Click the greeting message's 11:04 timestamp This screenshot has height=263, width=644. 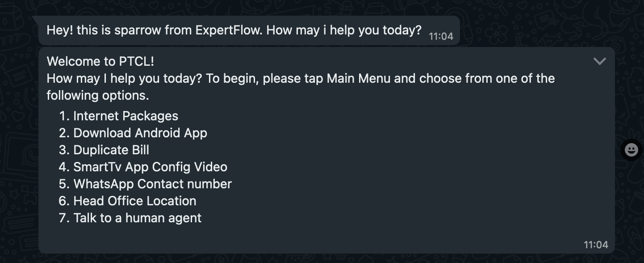click(x=441, y=37)
